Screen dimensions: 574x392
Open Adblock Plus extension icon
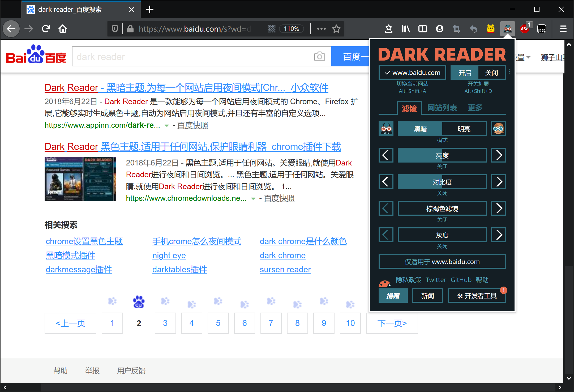click(525, 29)
